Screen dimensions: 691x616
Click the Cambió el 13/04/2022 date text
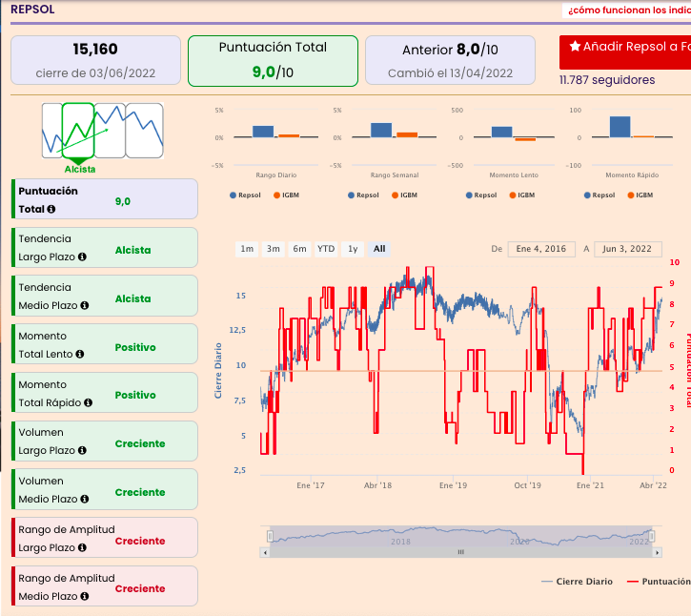pos(450,72)
